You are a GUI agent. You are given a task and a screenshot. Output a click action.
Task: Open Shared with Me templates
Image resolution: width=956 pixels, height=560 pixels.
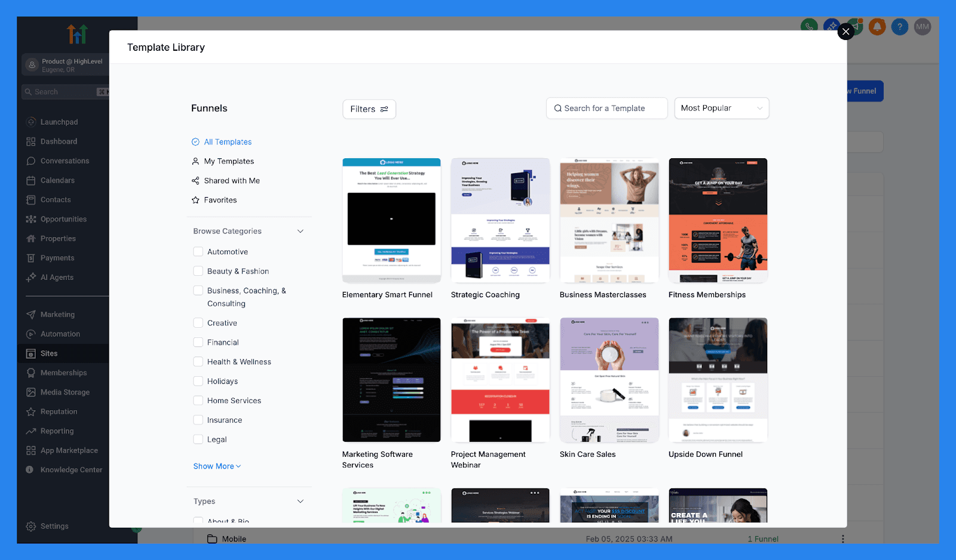(x=226, y=181)
